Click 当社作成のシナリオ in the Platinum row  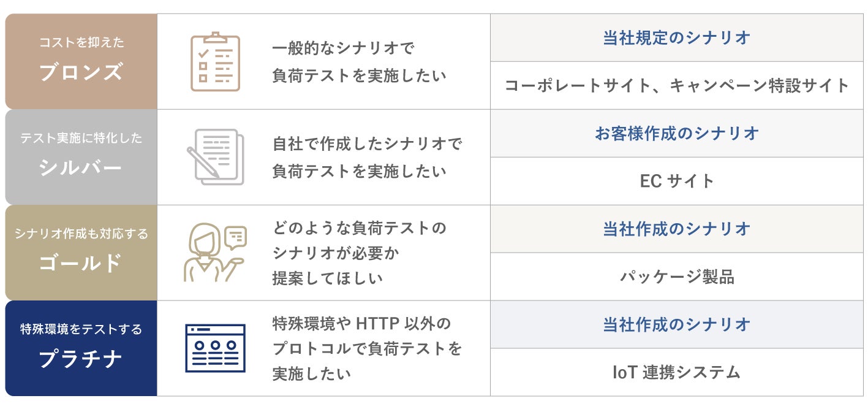tap(677, 324)
